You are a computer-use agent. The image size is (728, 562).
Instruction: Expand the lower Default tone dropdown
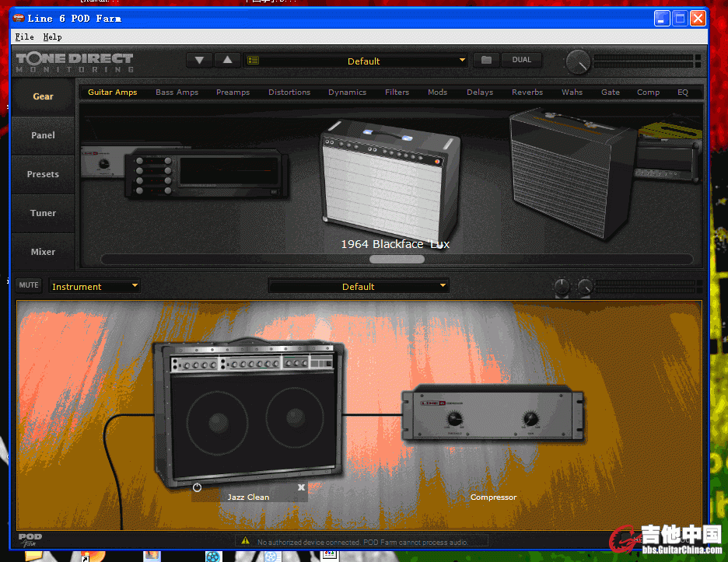(x=359, y=286)
